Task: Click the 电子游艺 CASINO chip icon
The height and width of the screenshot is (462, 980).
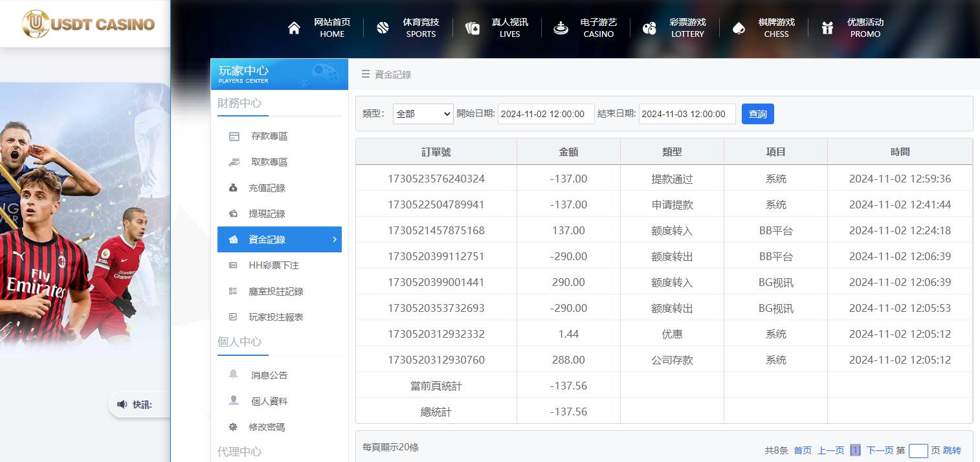Action: coord(561,27)
